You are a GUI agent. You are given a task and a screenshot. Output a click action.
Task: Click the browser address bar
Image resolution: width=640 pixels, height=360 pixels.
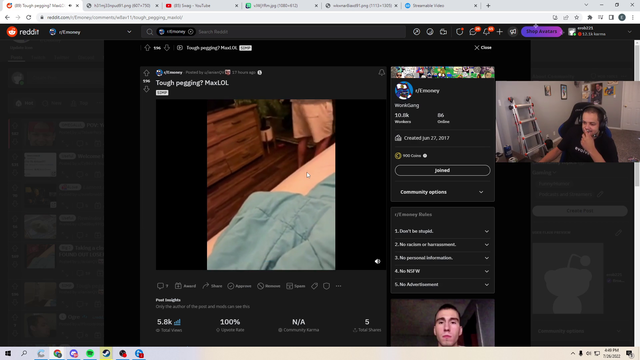(x=294, y=18)
